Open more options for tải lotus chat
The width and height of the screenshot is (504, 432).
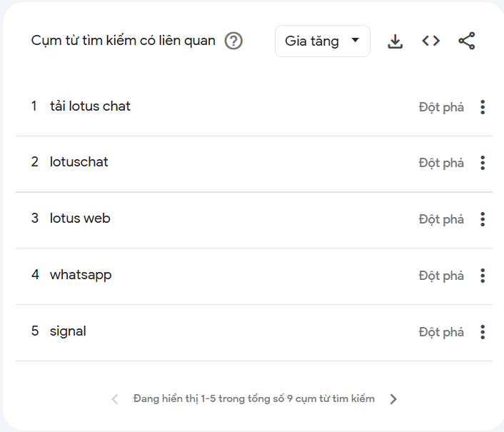tap(483, 107)
